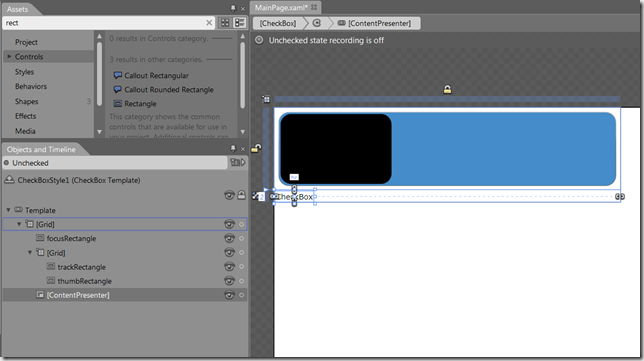Collapse the Template tree node
The height and width of the screenshot is (361, 644).
(x=8, y=210)
